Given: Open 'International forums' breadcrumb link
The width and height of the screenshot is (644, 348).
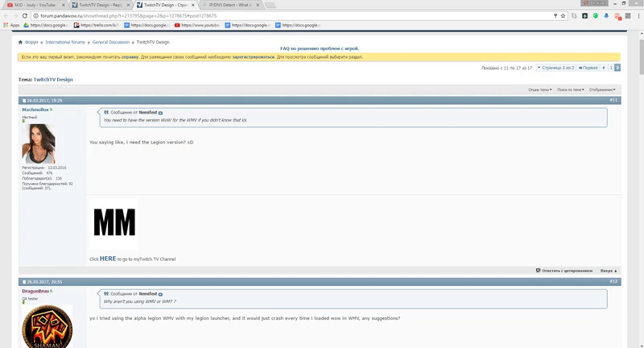Looking at the screenshot, I should tap(65, 42).
